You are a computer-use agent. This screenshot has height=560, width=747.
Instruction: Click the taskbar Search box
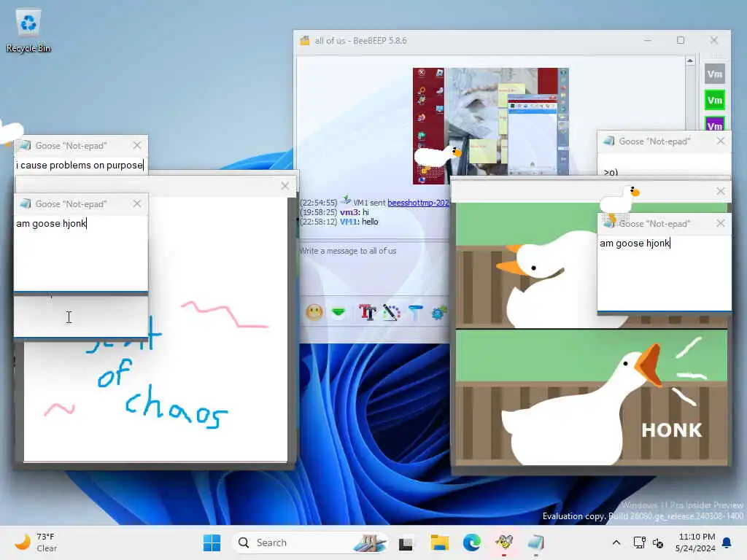click(x=309, y=542)
